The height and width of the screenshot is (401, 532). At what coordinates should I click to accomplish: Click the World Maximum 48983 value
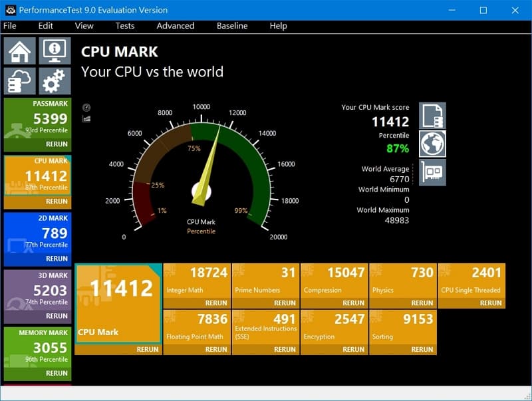[x=396, y=221]
